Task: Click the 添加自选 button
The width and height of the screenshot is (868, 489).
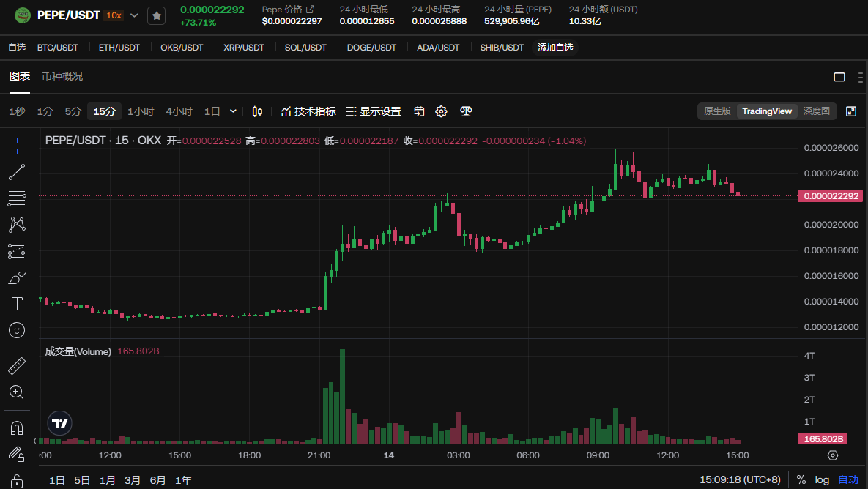Action: (x=555, y=48)
